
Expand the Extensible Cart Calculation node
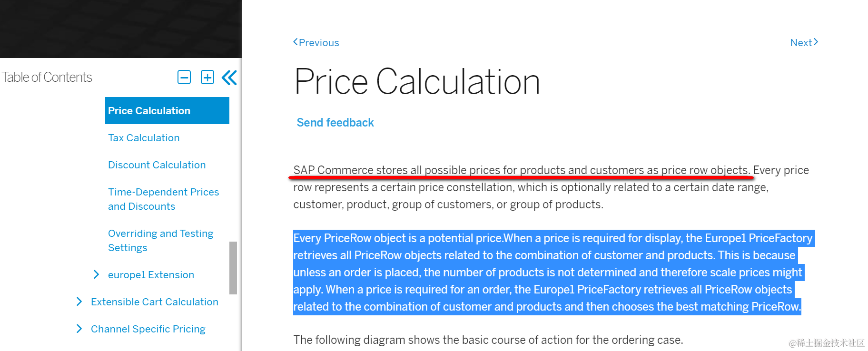(79, 302)
